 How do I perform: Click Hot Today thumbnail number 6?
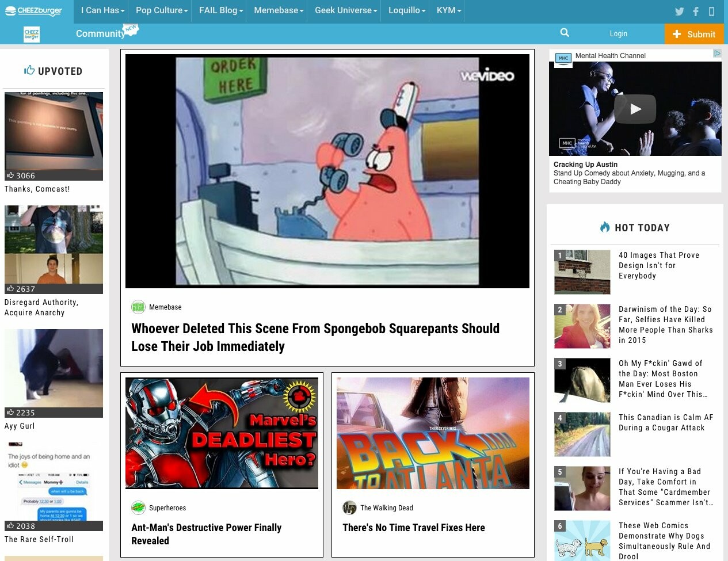[x=582, y=541]
